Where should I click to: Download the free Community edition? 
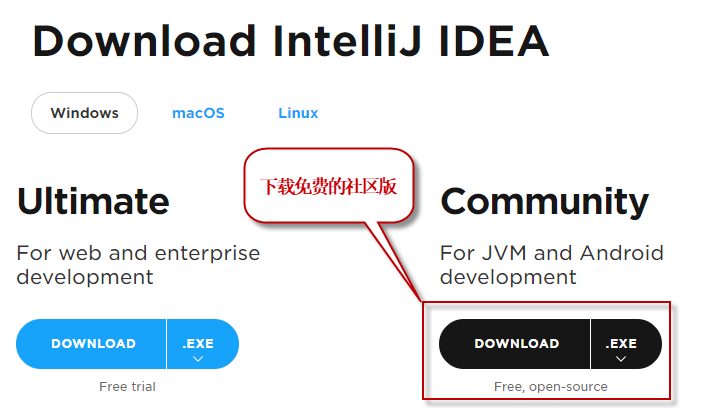point(514,344)
